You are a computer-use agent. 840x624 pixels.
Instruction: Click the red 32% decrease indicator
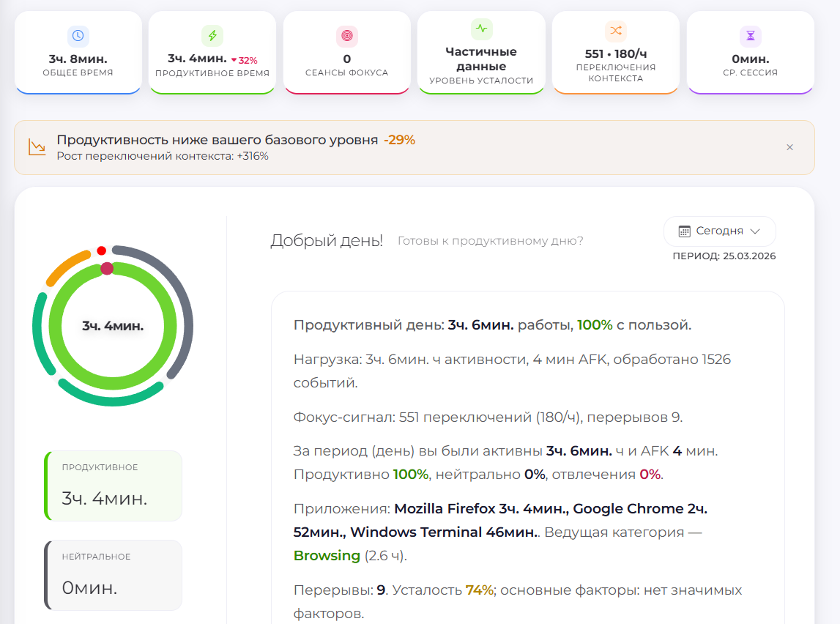(245, 61)
